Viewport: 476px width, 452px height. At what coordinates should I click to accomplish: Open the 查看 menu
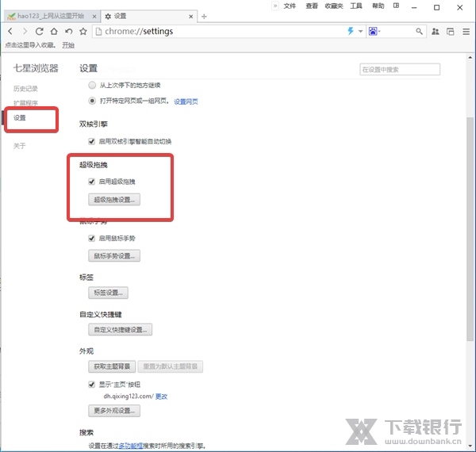click(312, 6)
